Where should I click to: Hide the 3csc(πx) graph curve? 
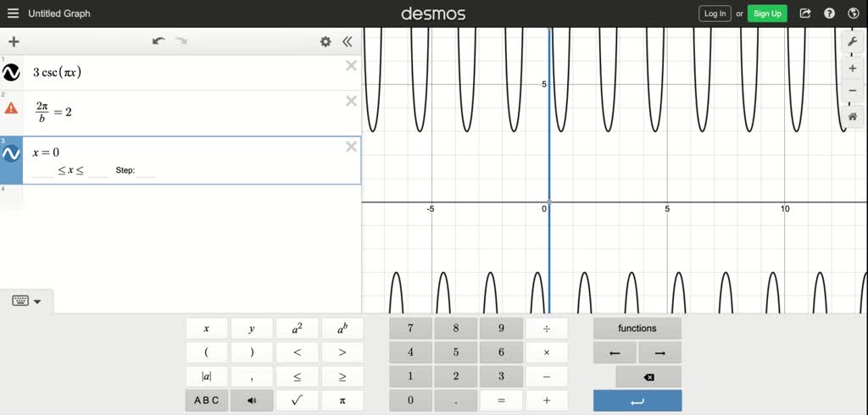click(11, 72)
